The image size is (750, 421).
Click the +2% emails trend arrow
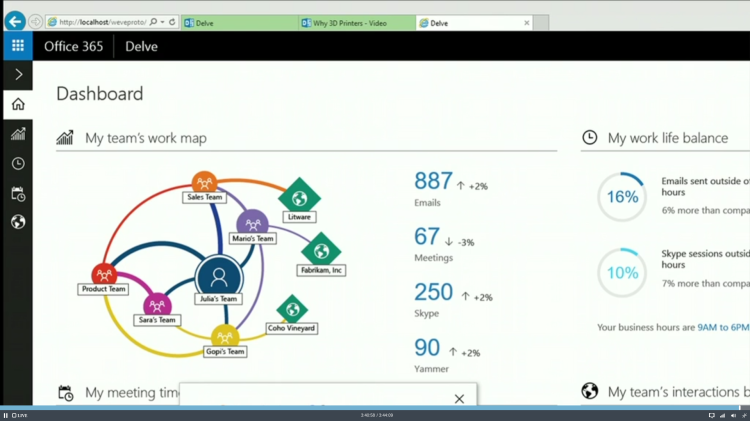[461, 186]
